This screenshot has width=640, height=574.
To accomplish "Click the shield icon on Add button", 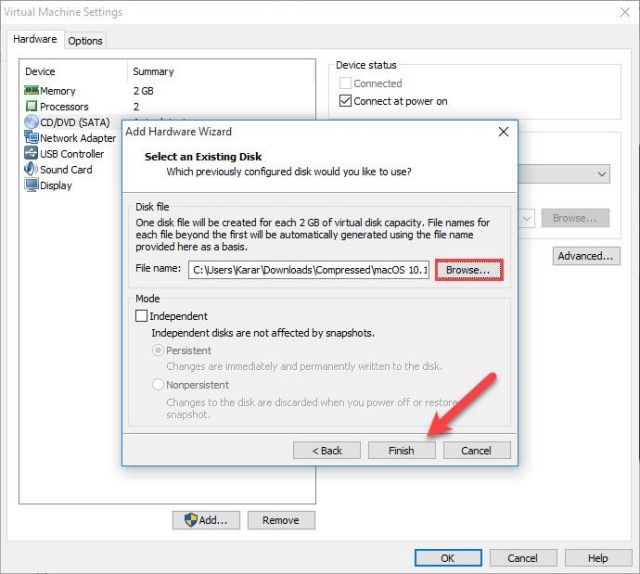I will [191, 520].
